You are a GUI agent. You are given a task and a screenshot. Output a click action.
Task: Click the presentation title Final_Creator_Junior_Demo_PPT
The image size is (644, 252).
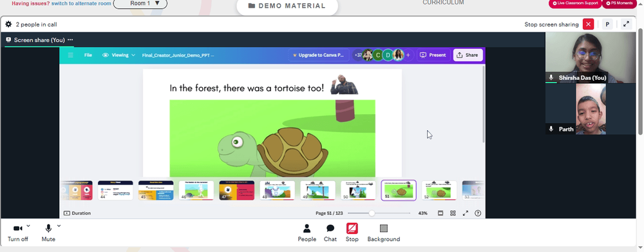point(178,55)
